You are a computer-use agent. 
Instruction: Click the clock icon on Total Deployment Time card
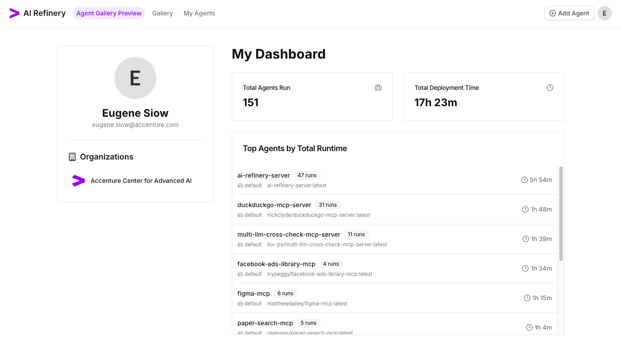[550, 87]
